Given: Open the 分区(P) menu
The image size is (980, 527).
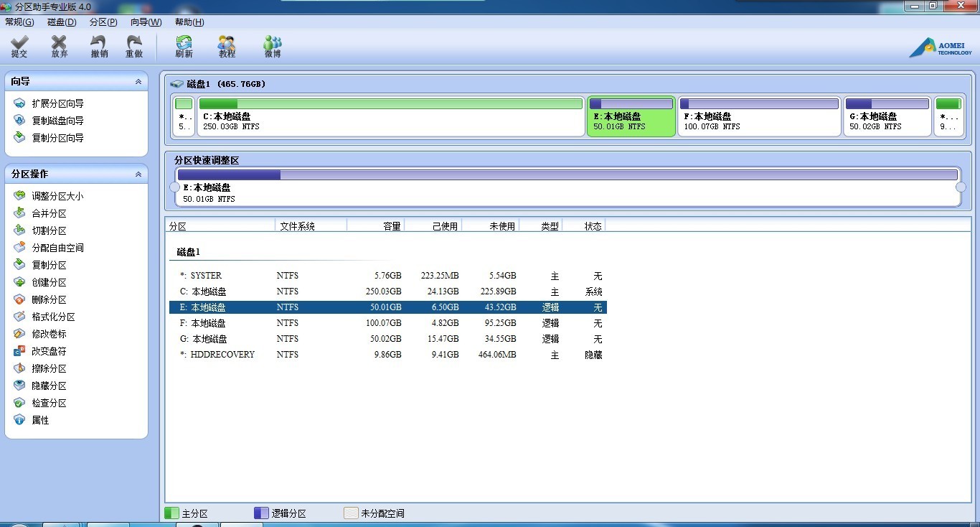Looking at the screenshot, I should point(103,22).
